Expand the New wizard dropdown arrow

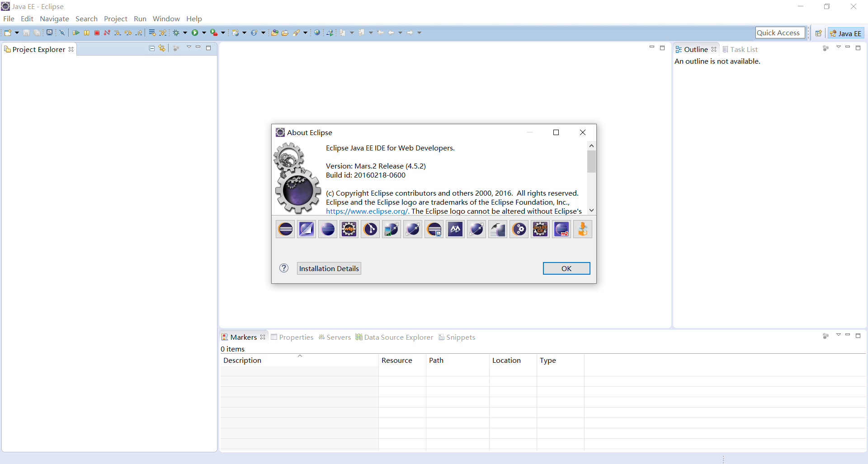tap(16, 33)
